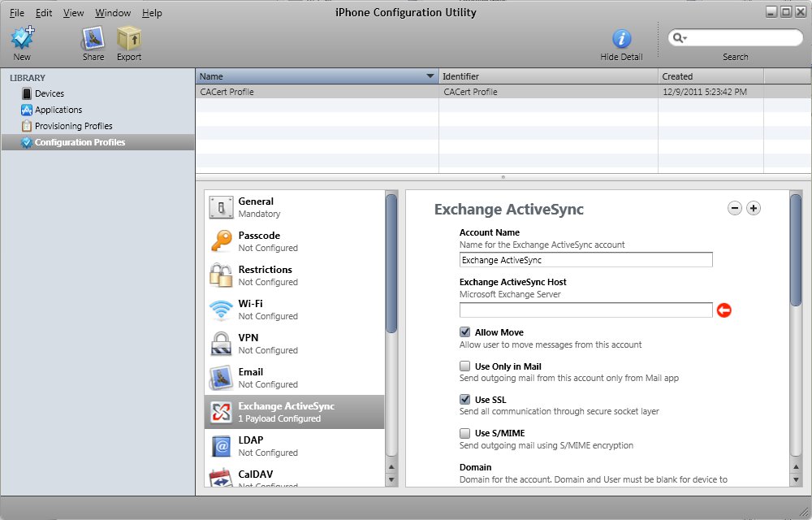812x520 pixels.
Task: Enable the Use S/MIME checkbox
Action: [465, 433]
